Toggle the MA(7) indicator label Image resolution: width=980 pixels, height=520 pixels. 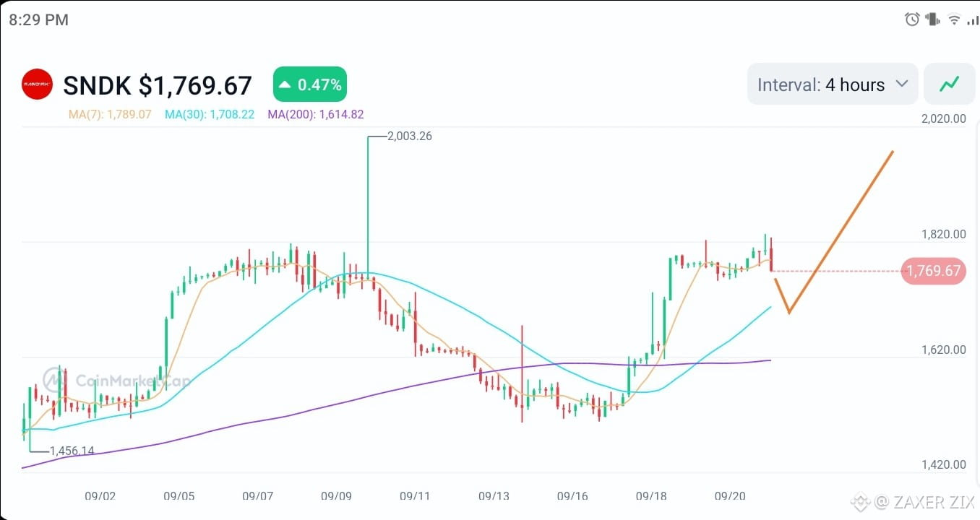[x=110, y=114]
